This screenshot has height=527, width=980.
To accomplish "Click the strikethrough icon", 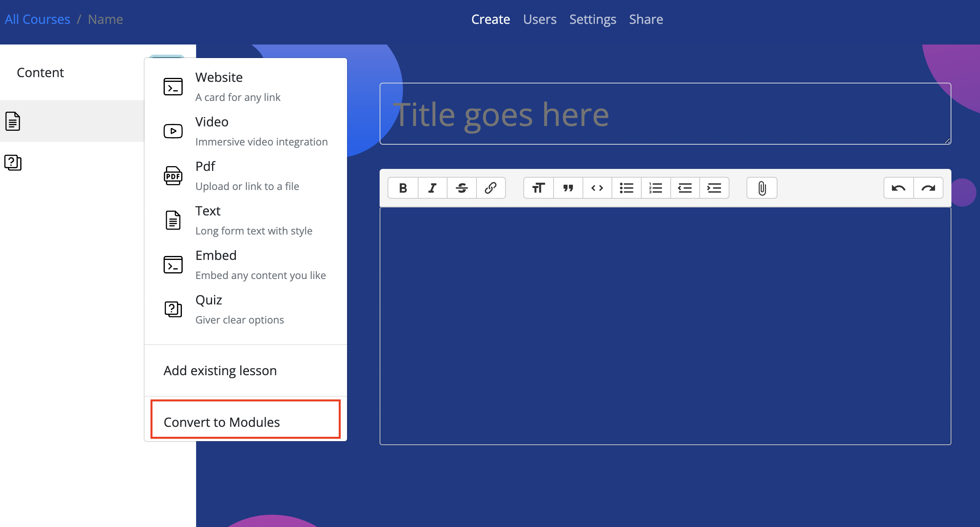I will coord(461,188).
